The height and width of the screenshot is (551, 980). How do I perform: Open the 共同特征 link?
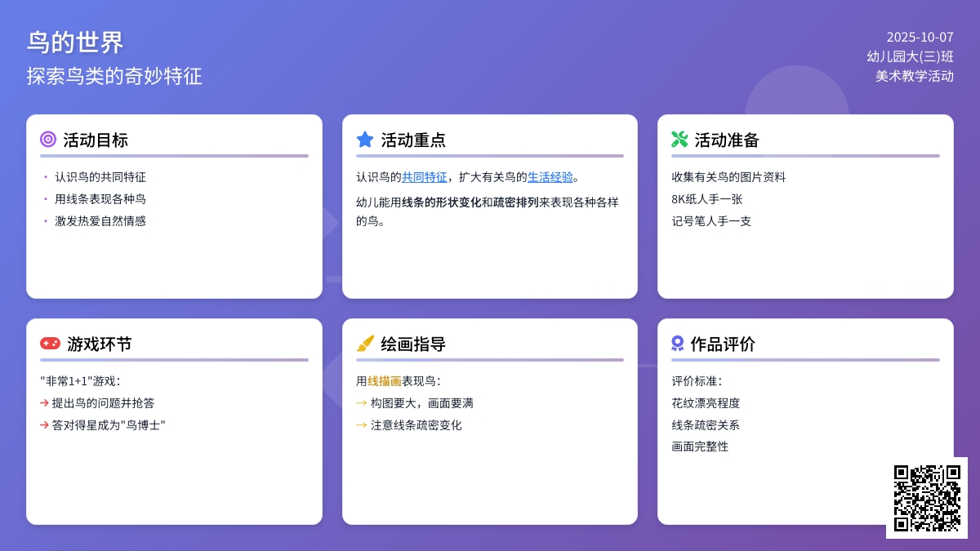[424, 177]
